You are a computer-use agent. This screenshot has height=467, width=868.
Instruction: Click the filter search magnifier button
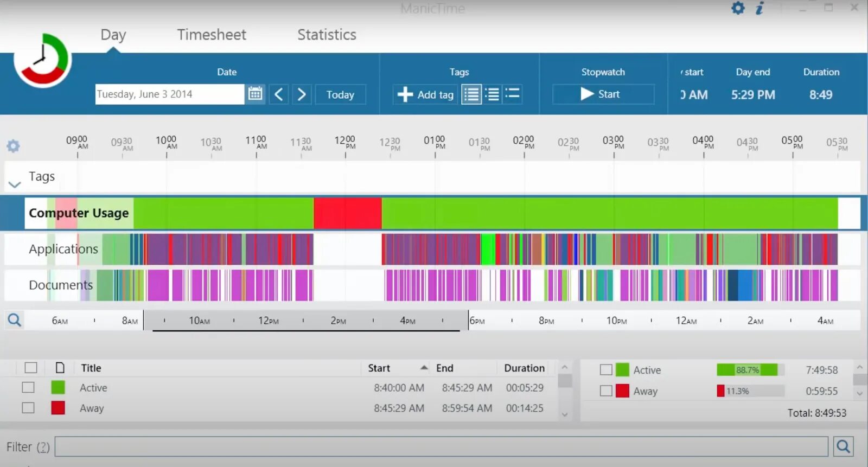(843, 446)
